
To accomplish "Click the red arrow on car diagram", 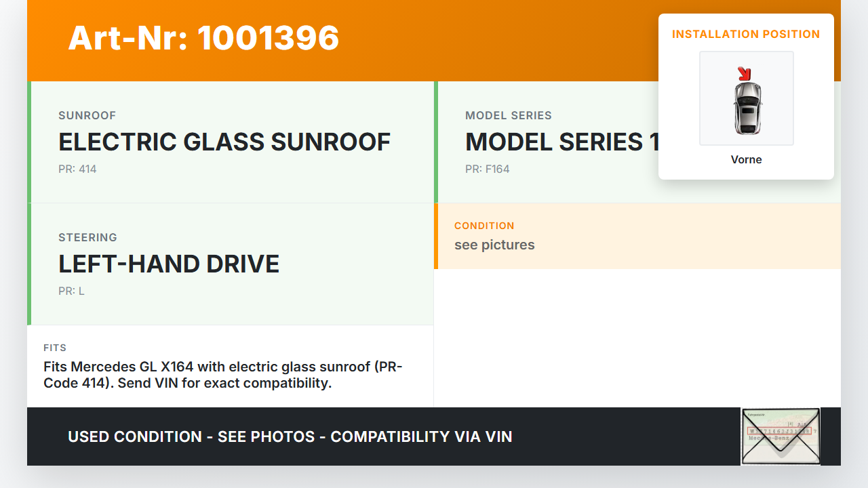I will pyautogui.click(x=745, y=73).
